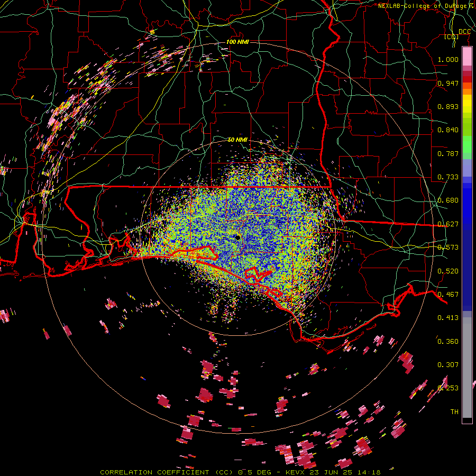This screenshot has width=476, height=476.
Task: Click the 0.947 legend value
Action: click(448, 83)
